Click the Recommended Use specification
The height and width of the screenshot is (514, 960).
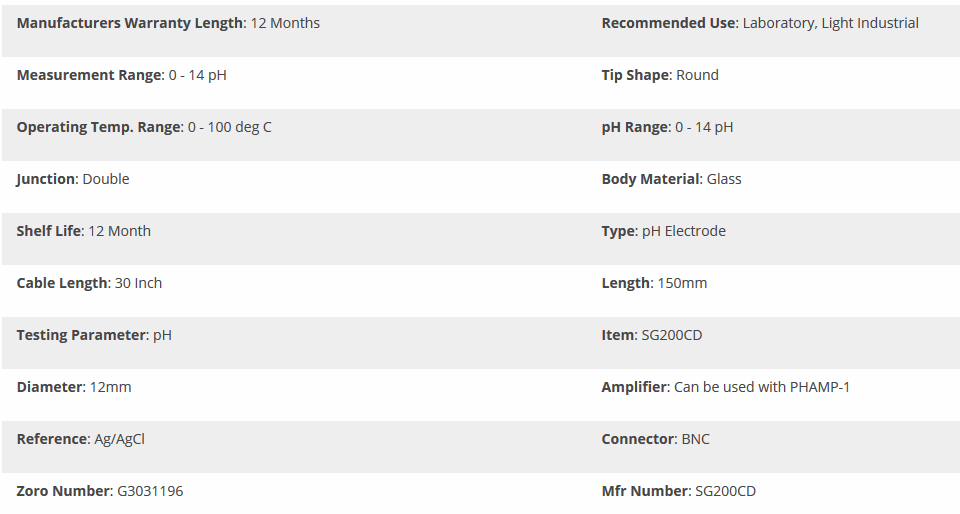coord(760,23)
